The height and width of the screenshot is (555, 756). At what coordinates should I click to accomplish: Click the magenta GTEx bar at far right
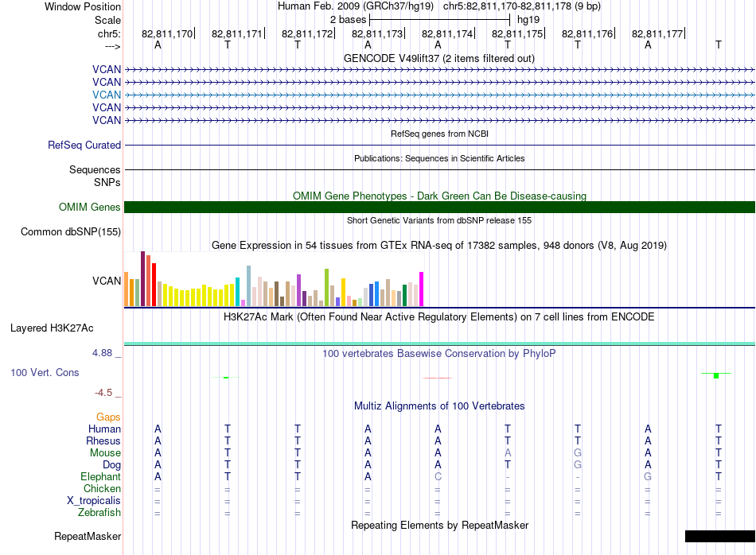[422, 289]
